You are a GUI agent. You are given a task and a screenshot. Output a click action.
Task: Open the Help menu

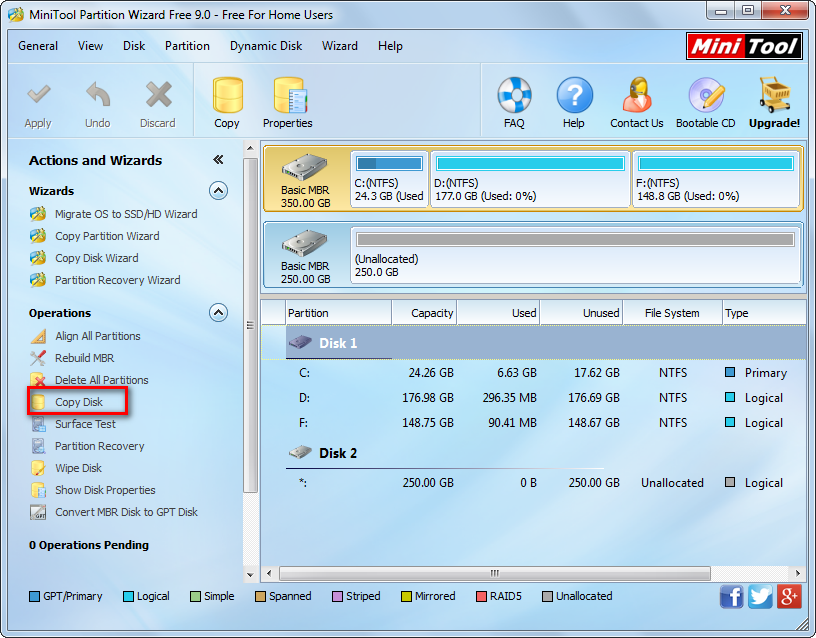click(x=390, y=46)
